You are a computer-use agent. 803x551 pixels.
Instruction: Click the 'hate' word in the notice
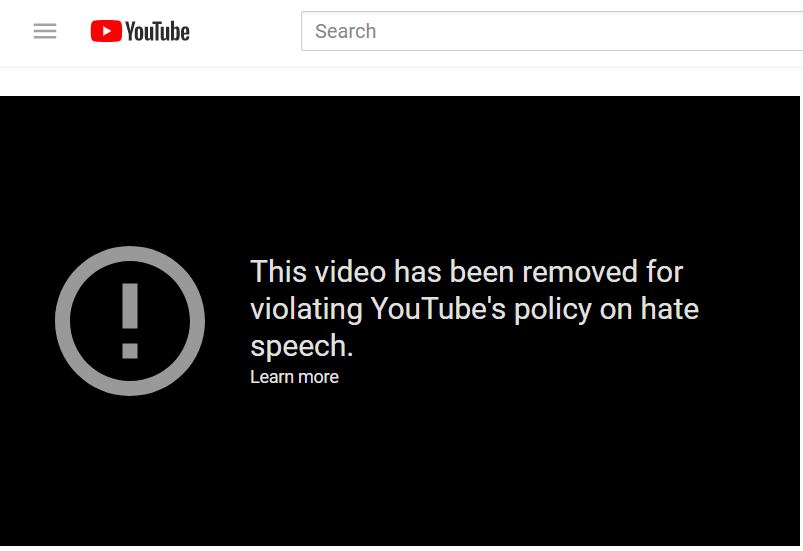(670, 309)
